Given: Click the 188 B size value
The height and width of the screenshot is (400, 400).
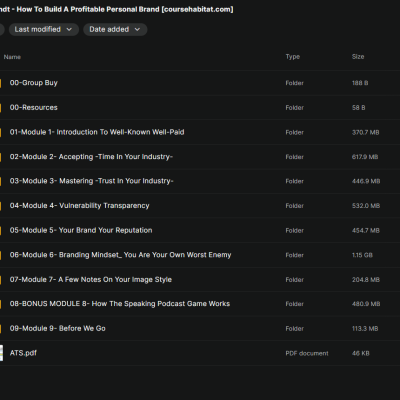Looking at the screenshot, I should (x=360, y=83).
